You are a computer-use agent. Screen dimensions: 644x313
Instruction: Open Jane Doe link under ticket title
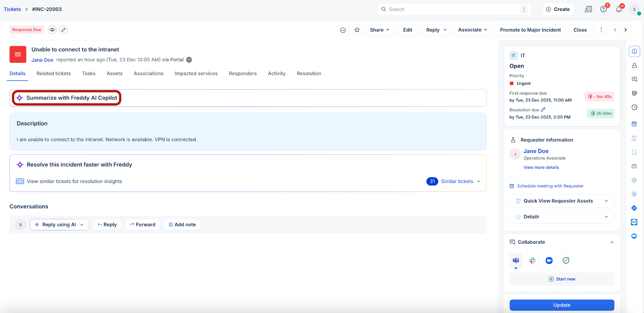click(x=42, y=60)
